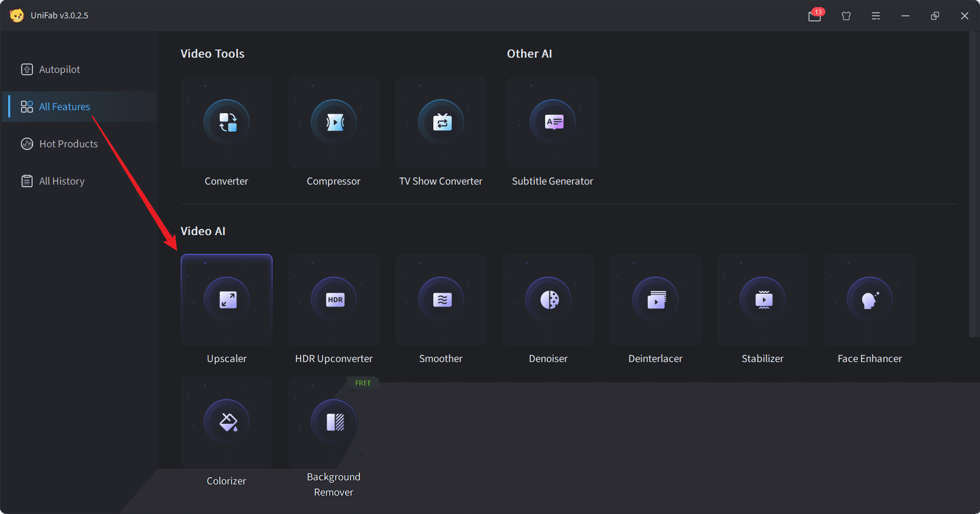
Task: Open the Subtitle Generator icon
Action: point(553,122)
